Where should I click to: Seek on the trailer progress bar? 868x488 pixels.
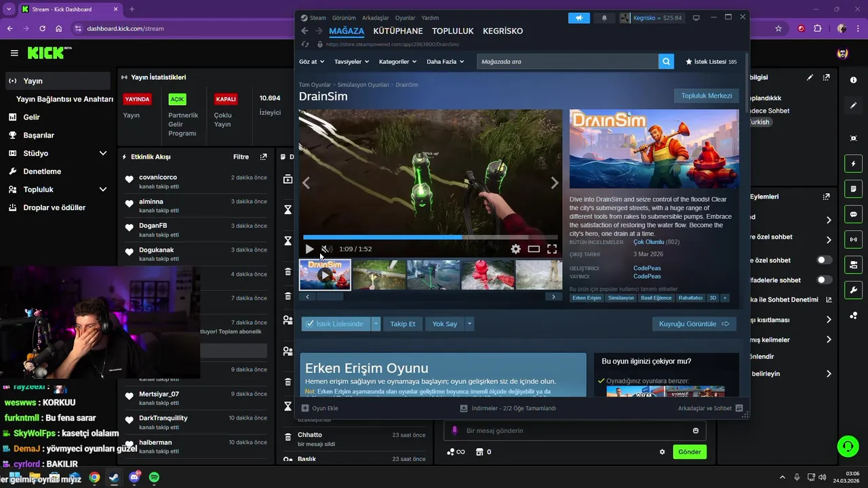point(431,238)
